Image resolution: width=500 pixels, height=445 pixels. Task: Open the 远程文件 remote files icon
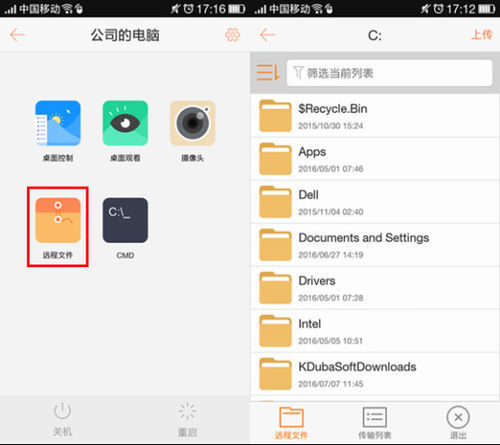click(x=58, y=220)
